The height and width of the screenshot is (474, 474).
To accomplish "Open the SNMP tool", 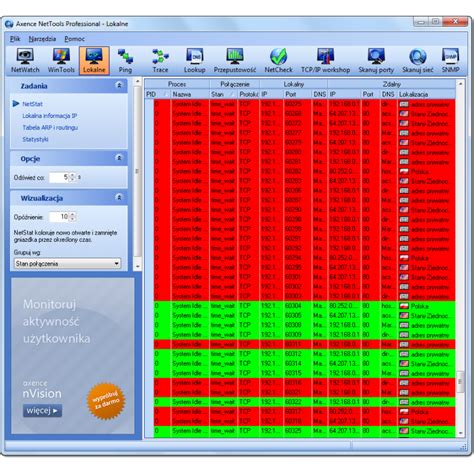I will point(451,60).
